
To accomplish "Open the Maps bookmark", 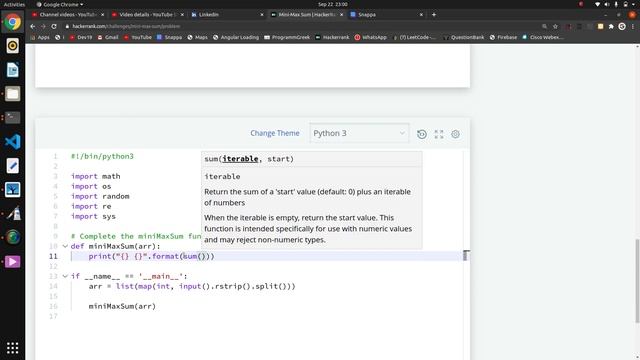I will [x=198, y=37].
